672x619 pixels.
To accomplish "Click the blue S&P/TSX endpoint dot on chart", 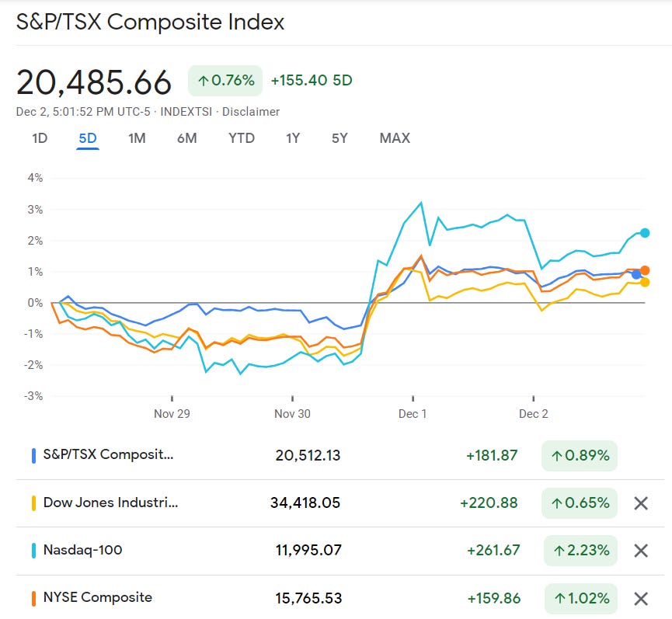I will (636, 274).
